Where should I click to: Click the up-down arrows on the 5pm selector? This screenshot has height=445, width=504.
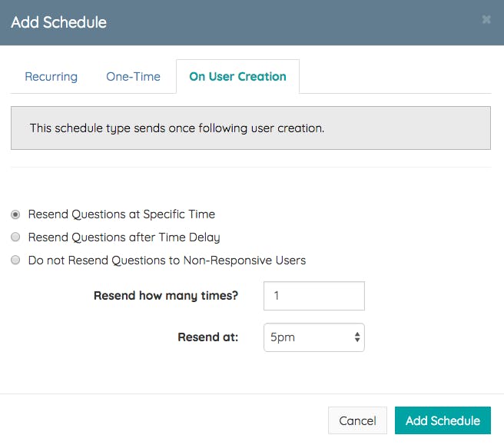pos(356,337)
